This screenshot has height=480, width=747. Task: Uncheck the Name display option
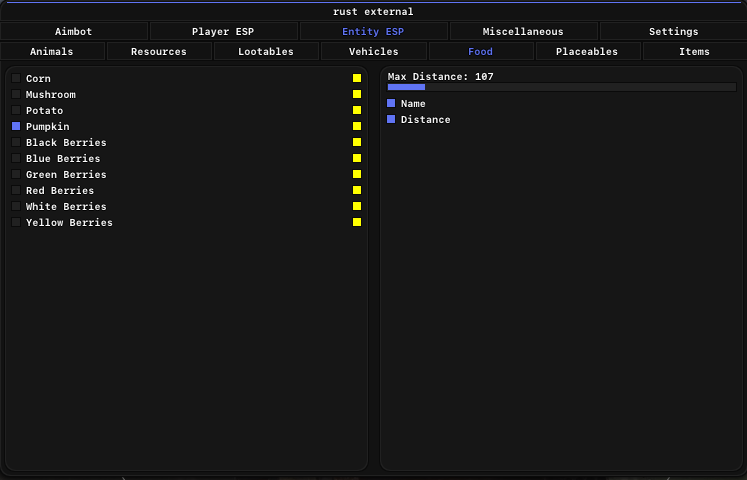pyautogui.click(x=391, y=103)
